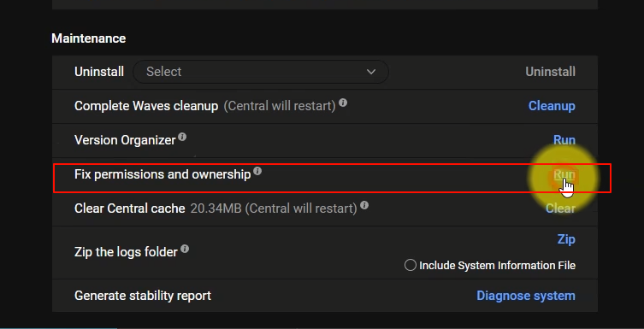Viewport: 644px width, 329px height.
Task: Click Cleanup for Complete Waves cleanup
Action: pyautogui.click(x=552, y=106)
